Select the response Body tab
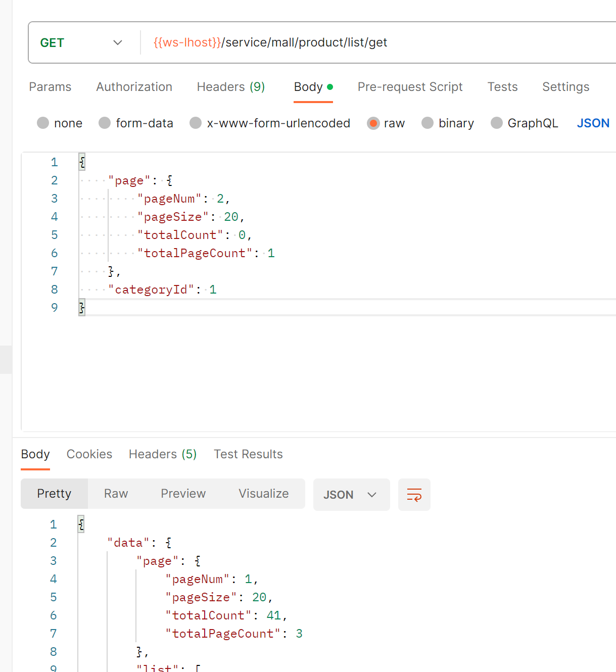 point(35,454)
